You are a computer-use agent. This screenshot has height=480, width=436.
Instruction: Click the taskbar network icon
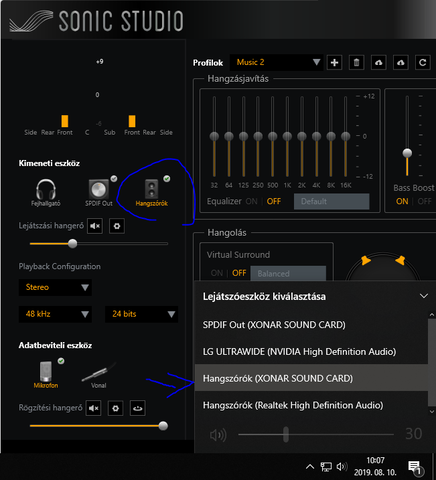[x=326, y=467]
